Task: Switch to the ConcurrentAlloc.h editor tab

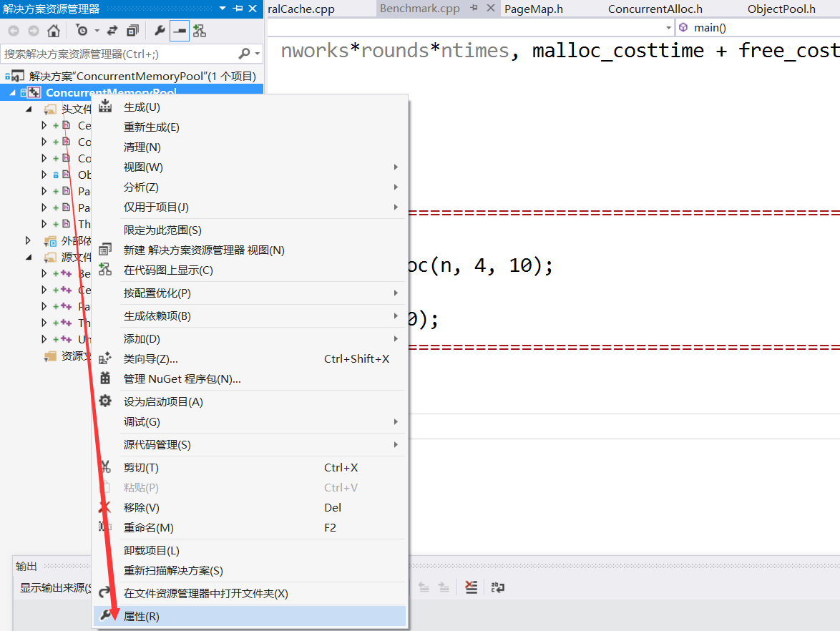Action: tap(655, 9)
